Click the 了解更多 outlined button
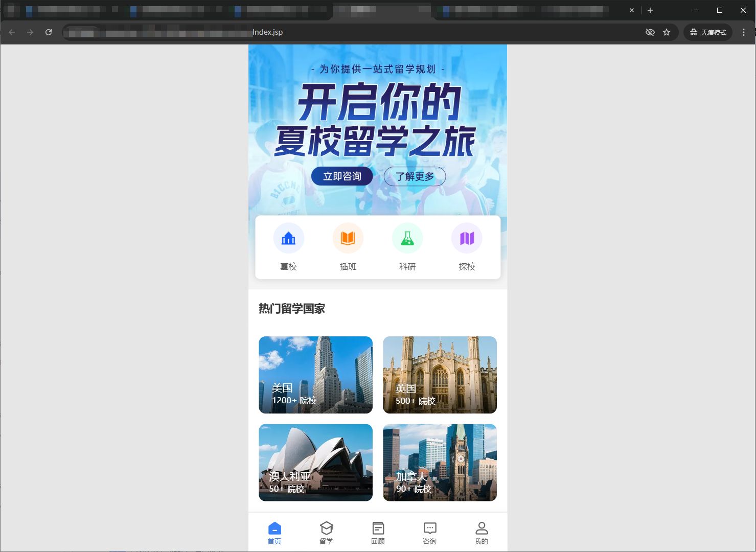The height and width of the screenshot is (552, 756). [415, 176]
